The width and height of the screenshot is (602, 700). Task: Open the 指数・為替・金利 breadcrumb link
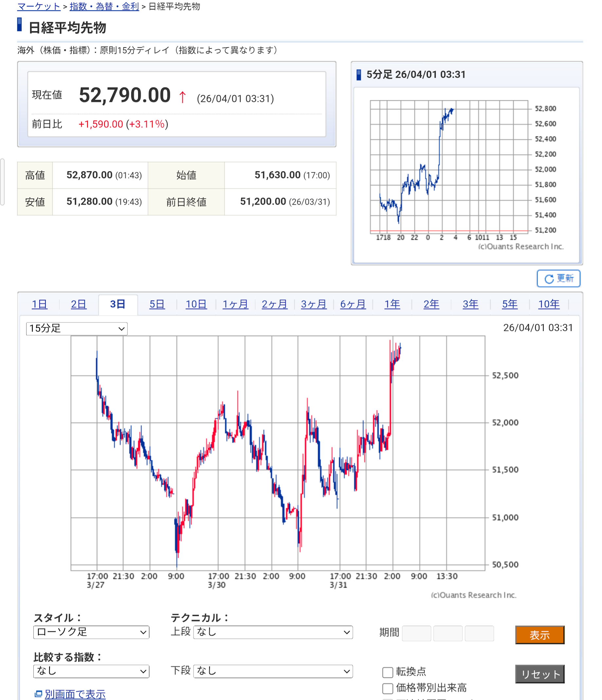click(x=104, y=7)
